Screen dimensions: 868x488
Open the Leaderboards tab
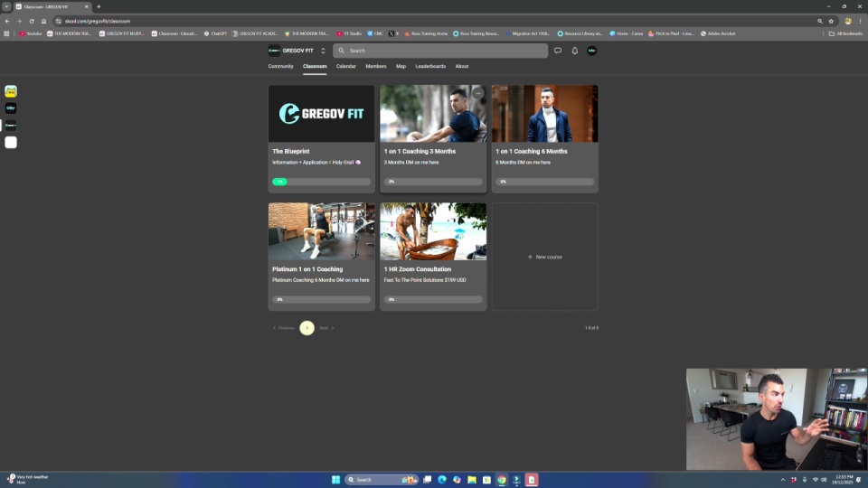point(430,66)
